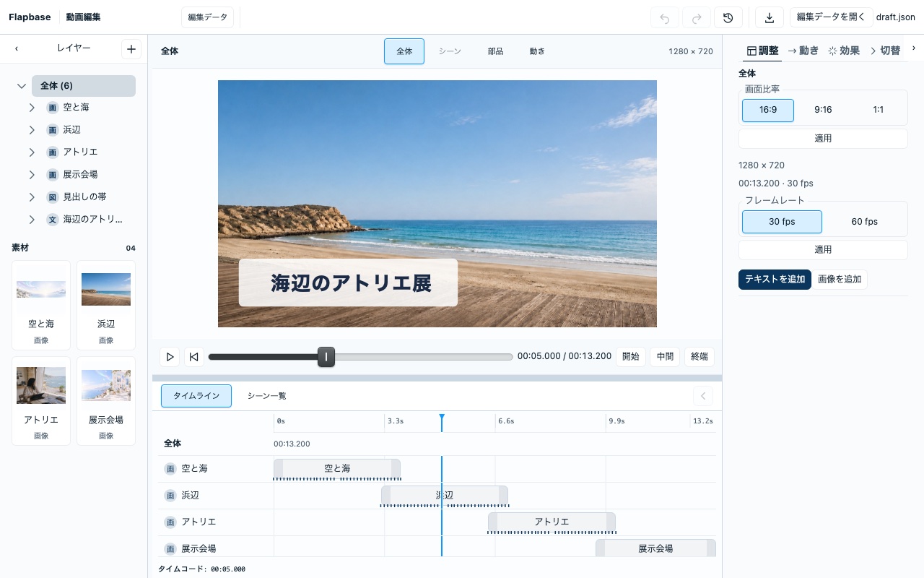924x578 pixels.
Task: Click the playback seek slider handle
Action: (x=326, y=357)
